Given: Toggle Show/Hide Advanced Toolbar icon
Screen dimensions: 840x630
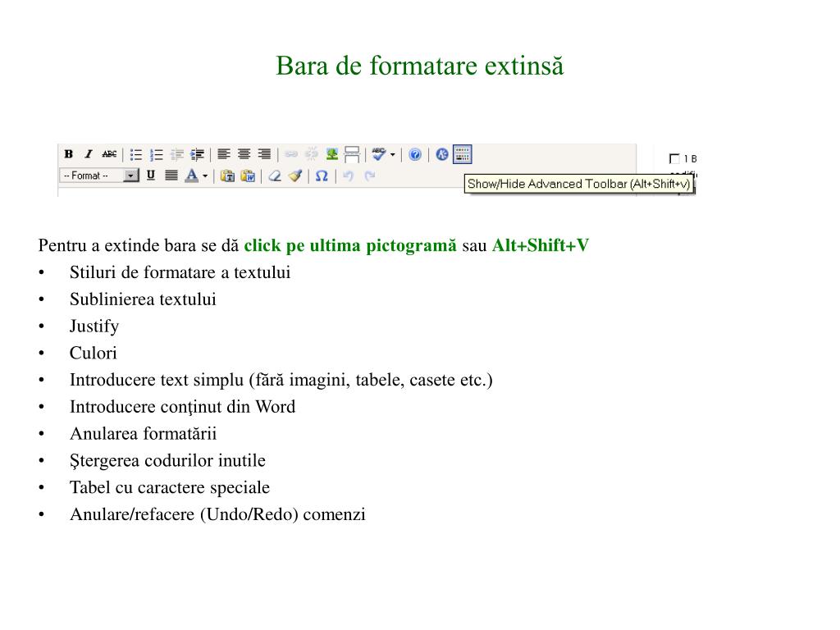Looking at the screenshot, I should coord(463,154).
